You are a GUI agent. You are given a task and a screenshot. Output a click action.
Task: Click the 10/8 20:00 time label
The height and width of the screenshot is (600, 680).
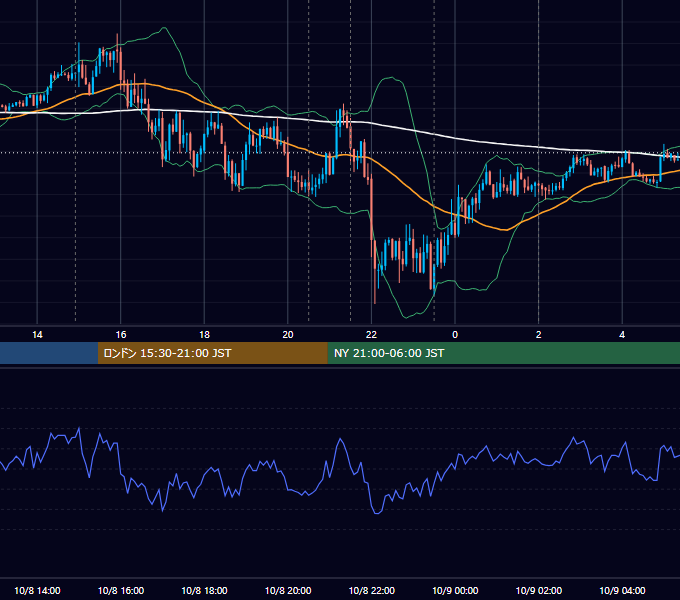point(288,590)
